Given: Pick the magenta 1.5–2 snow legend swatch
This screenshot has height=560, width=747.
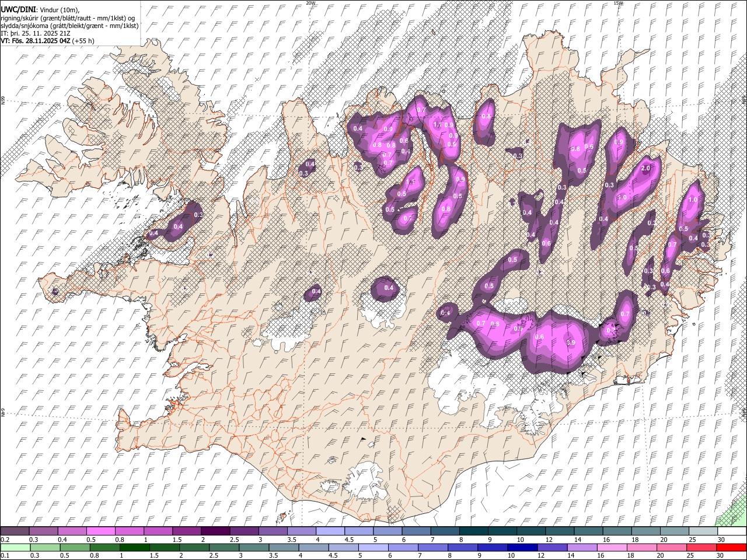Looking at the screenshot, I should [186, 531].
